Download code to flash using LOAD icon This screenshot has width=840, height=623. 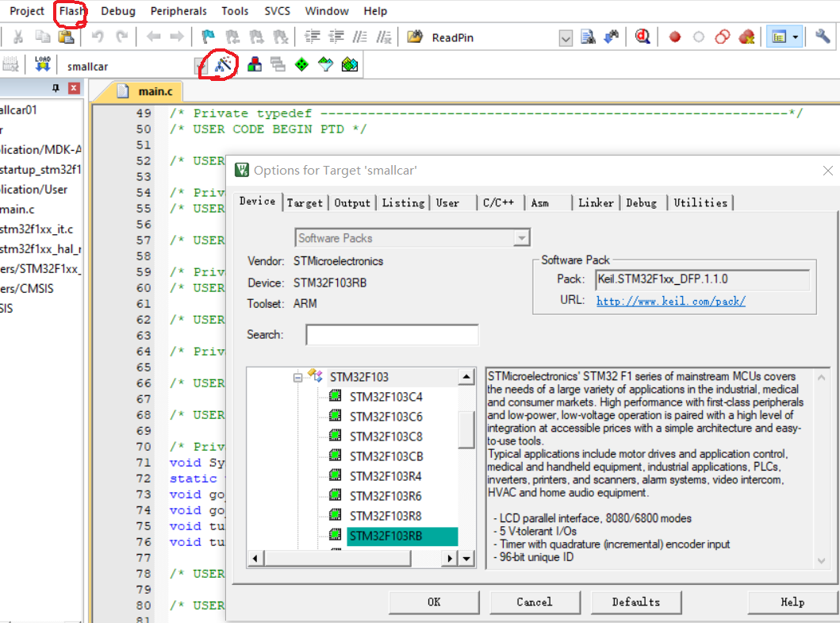[x=42, y=65]
